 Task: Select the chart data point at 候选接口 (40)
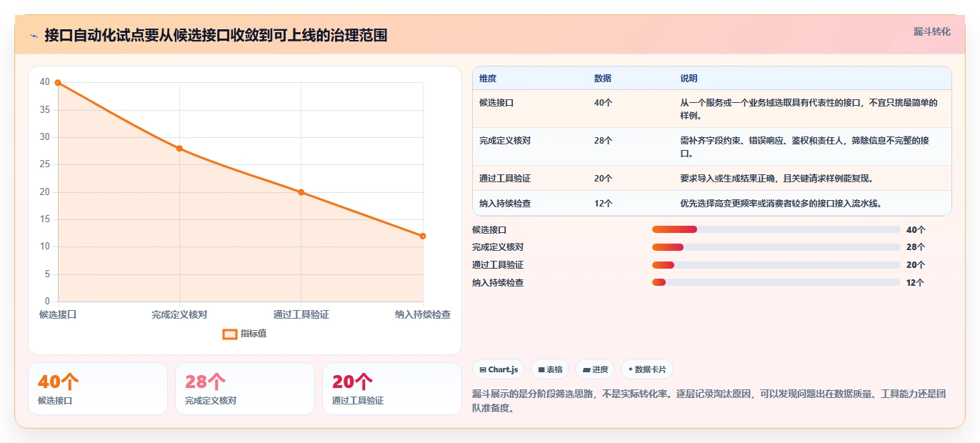[58, 83]
